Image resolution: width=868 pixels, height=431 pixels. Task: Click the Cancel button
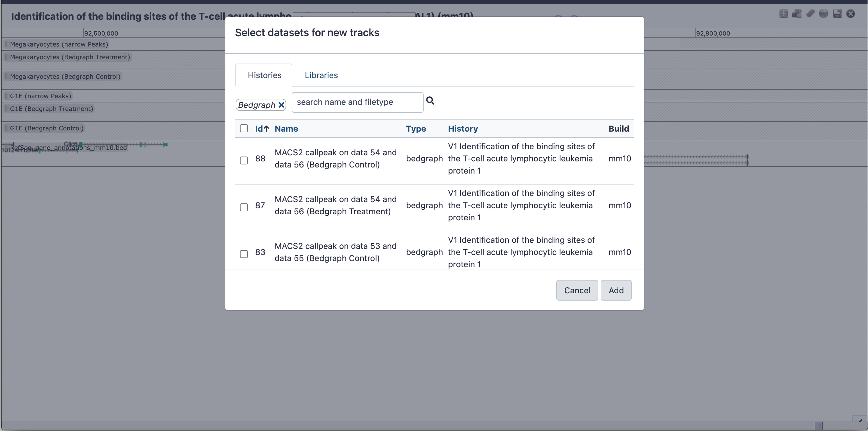(x=577, y=290)
